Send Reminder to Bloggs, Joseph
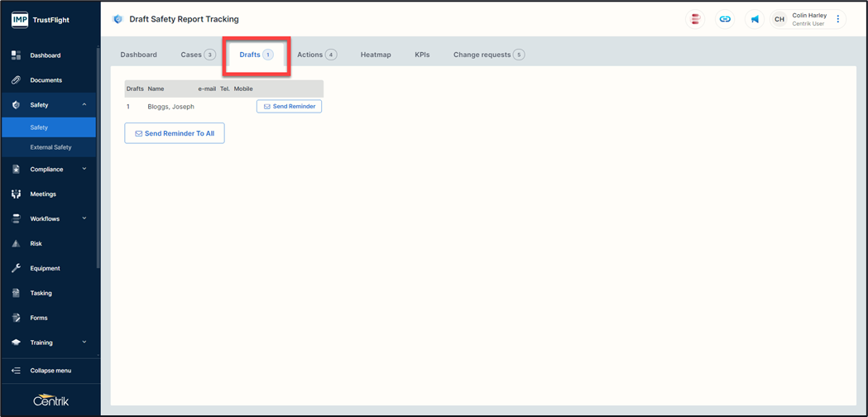 point(289,107)
